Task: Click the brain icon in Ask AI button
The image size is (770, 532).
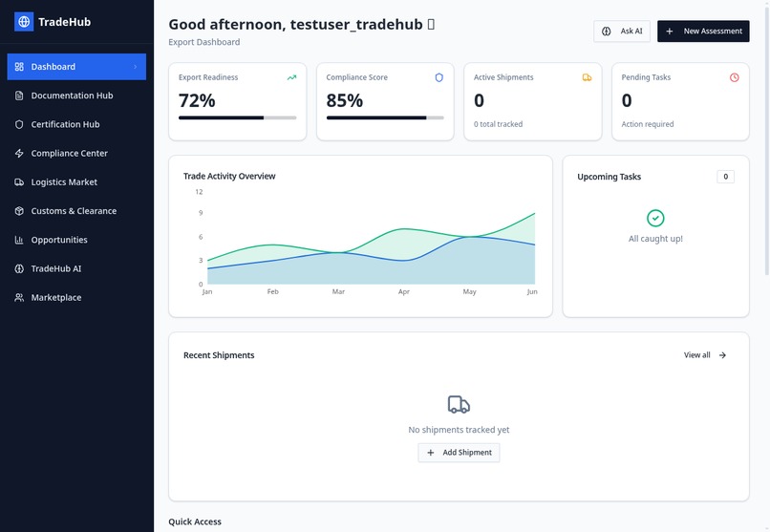Action: coord(607,32)
